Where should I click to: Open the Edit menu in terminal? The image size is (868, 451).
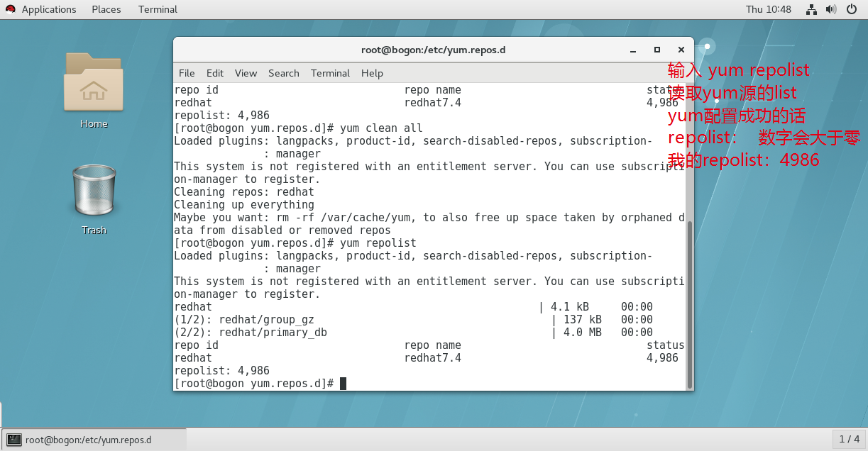click(x=215, y=73)
